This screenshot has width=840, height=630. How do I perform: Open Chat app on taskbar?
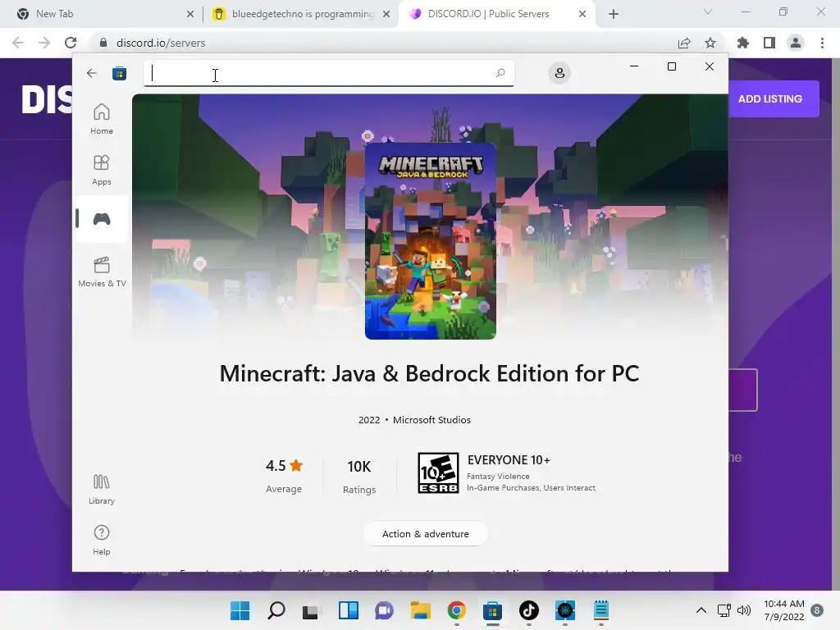point(384,610)
